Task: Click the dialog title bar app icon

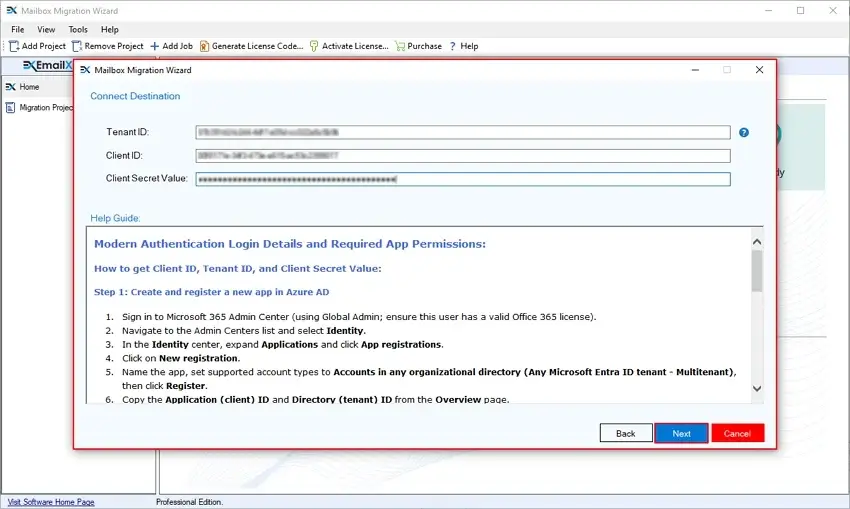Action: [85, 70]
